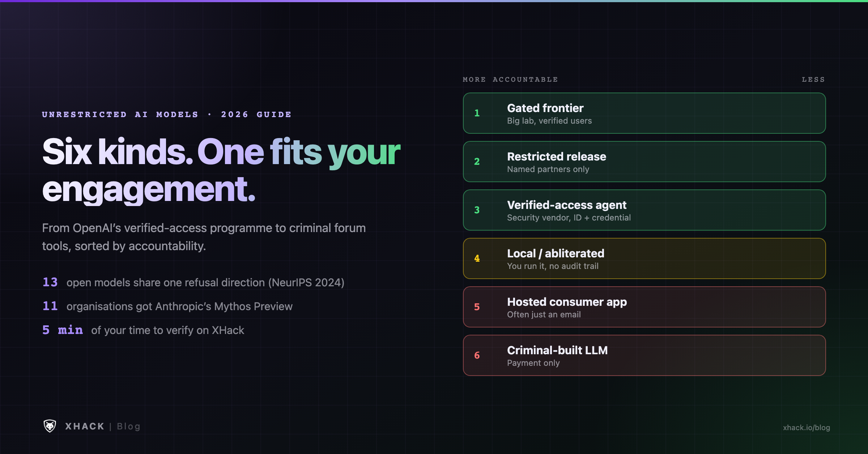Image resolution: width=868 pixels, height=454 pixels.
Task: Click the 'MORE ACCOUNTABLE' scale label
Action: [x=510, y=80]
